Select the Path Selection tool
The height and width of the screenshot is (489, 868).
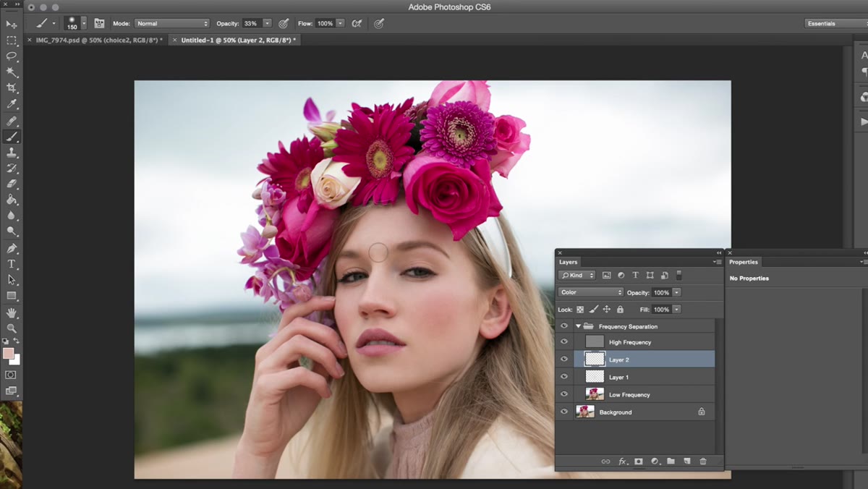tap(12, 280)
